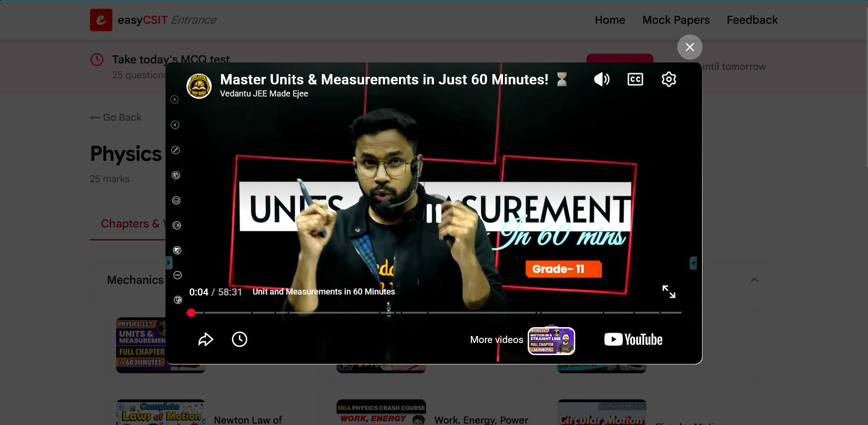Click the end slideshow monitor icon
This screenshot has width=868, height=425.
(x=178, y=300)
